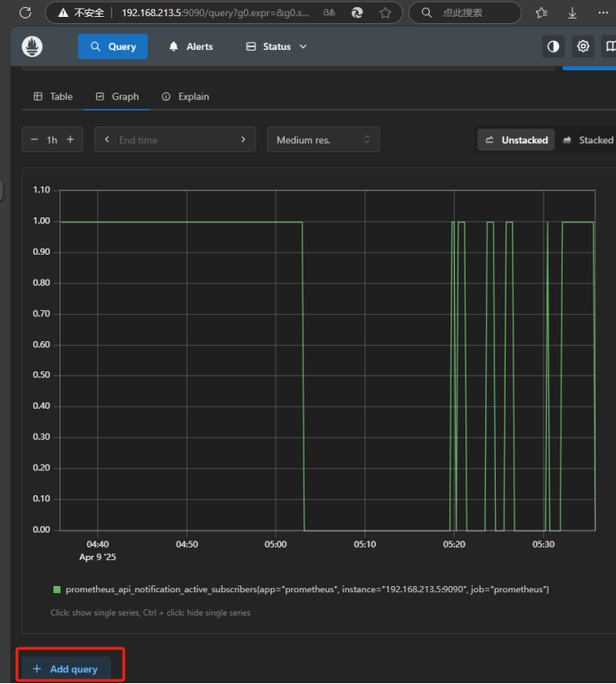This screenshot has width=616, height=684.
Task: Move End time backward with left chevron
Action: coord(107,140)
